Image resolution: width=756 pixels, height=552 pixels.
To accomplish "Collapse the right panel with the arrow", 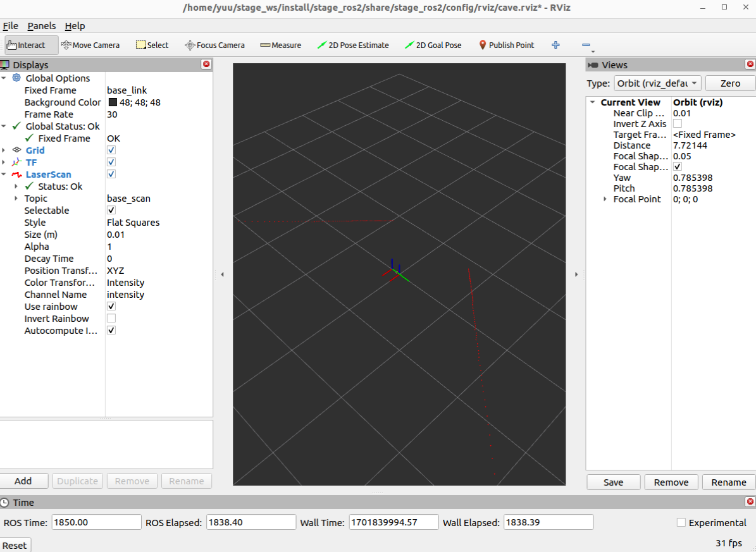I will (576, 274).
